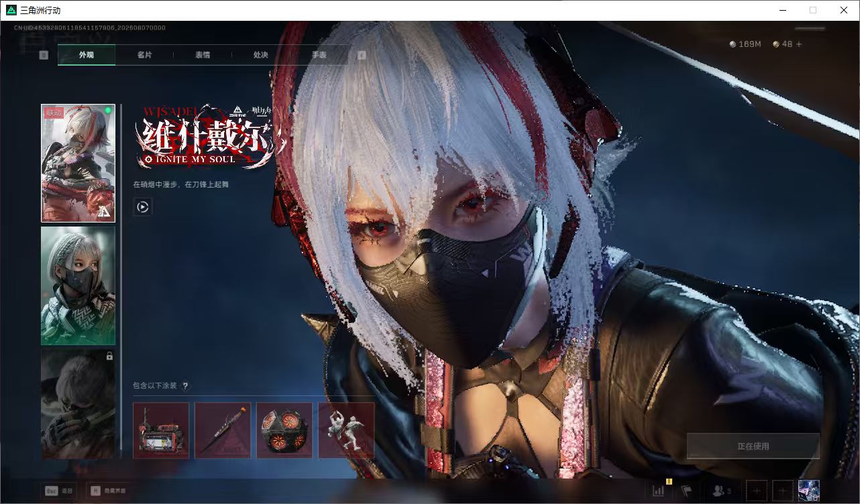Click the 正在使用 button
The height and width of the screenshot is (504, 860).
(x=753, y=446)
